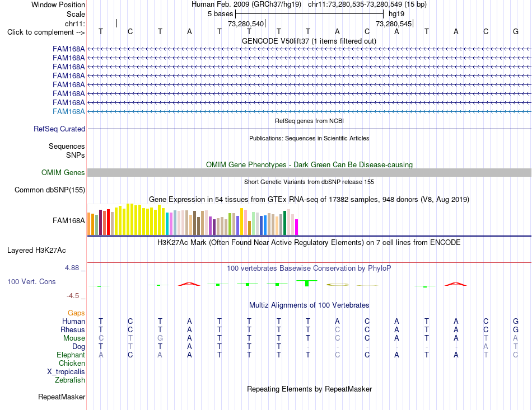Select the Zebrafish alignment row label
The height and width of the screenshot is (410, 532).
[70, 380]
